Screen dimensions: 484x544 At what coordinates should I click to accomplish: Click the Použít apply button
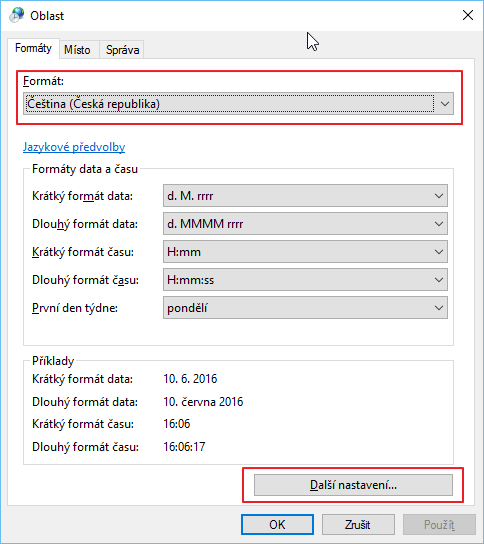439,525
